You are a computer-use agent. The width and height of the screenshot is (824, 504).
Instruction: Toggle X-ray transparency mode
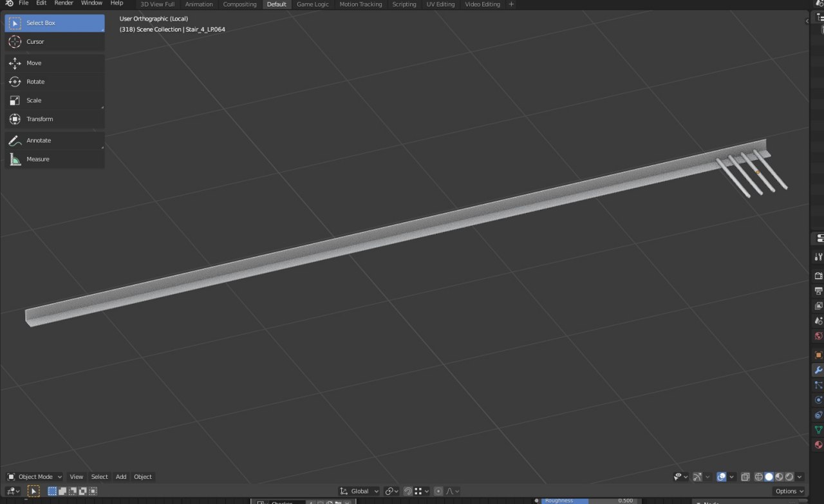click(x=745, y=477)
